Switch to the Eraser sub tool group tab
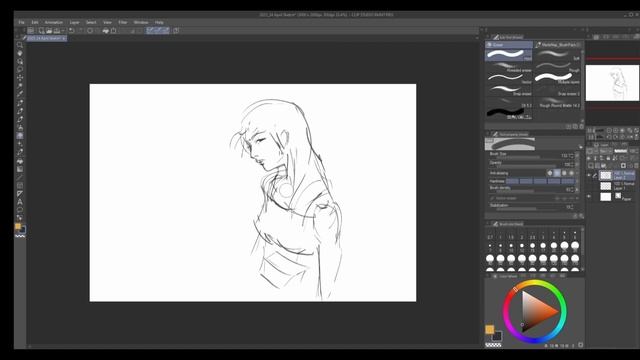This screenshot has height=360, width=640. (x=509, y=44)
